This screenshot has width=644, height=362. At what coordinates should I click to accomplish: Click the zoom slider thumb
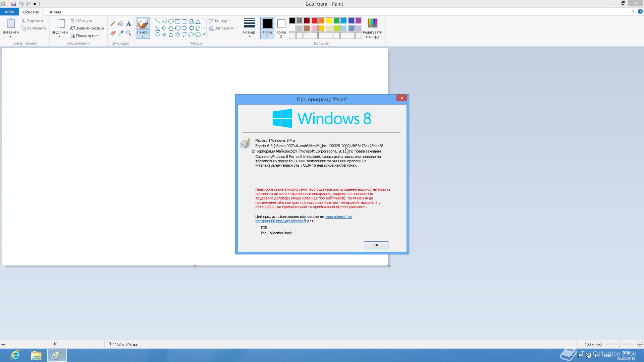[620, 345]
